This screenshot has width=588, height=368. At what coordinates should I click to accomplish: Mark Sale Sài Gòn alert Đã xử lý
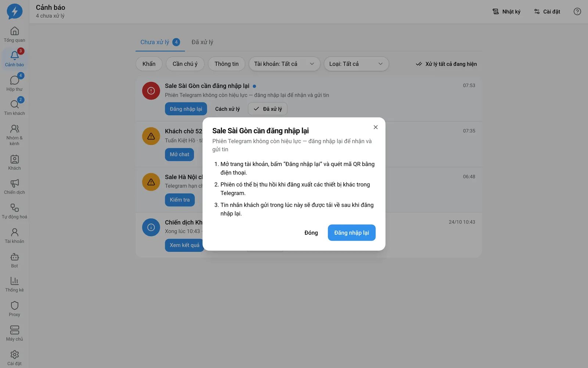pyautogui.click(x=268, y=109)
